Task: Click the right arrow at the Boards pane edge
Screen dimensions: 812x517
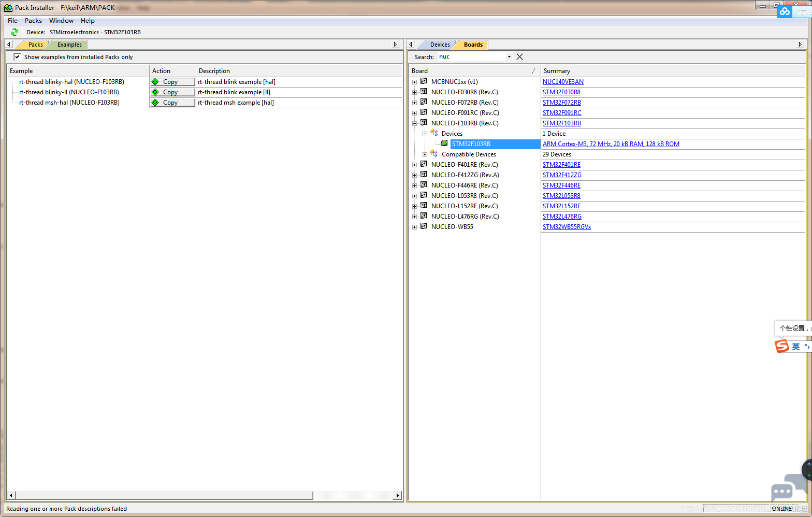Action: pos(800,45)
